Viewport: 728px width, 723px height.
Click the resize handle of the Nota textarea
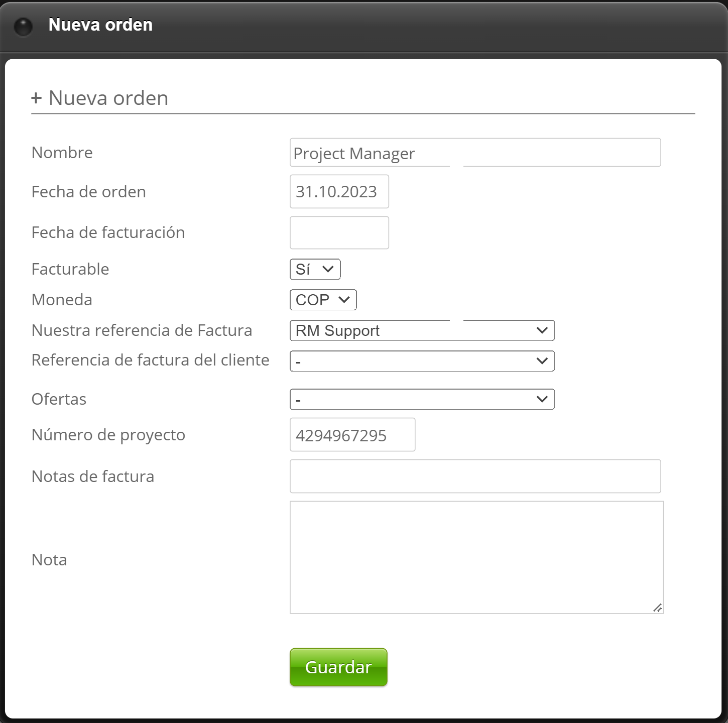[x=657, y=608]
